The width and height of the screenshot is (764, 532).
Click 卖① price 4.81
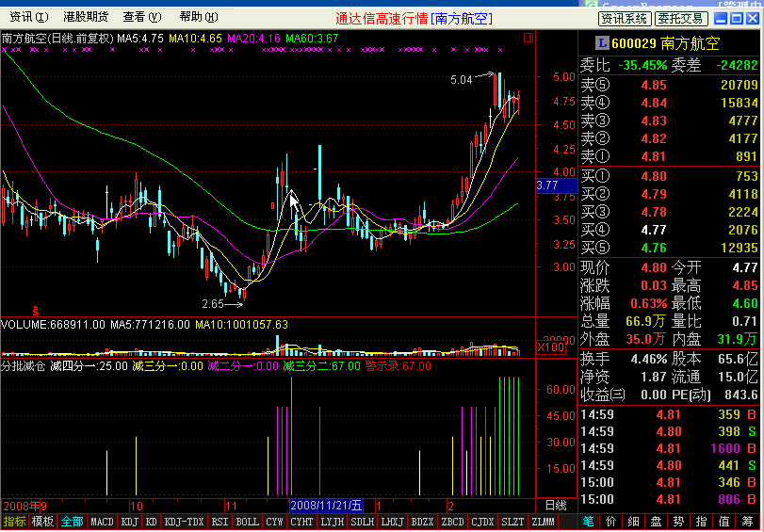click(x=654, y=156)
